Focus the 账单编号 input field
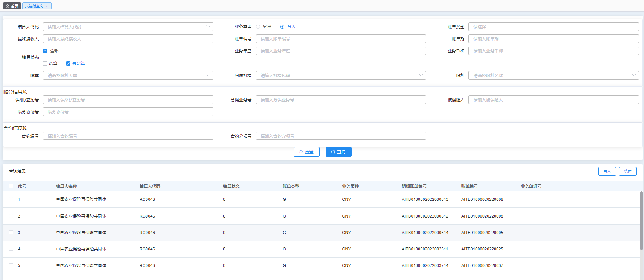Image resolution: width=644 pixels, height=280 pixels. click(341, 39)
